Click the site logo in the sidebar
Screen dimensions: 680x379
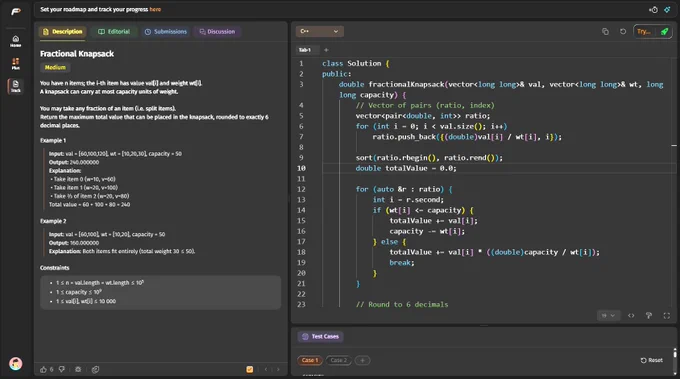point(16,11)
